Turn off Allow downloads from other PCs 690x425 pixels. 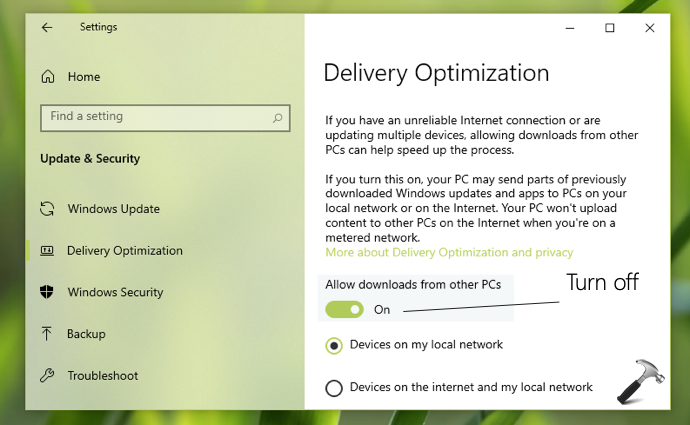344,309
